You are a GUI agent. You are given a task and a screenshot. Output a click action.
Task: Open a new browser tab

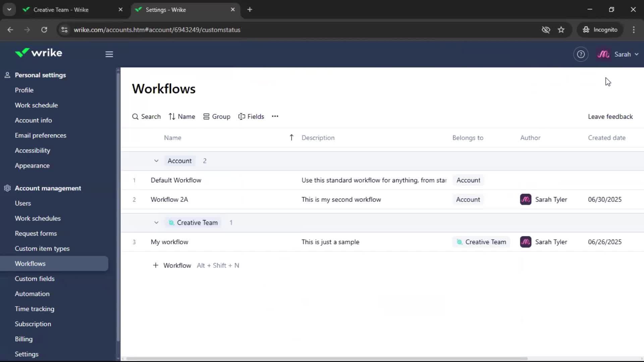click(250, 10)
